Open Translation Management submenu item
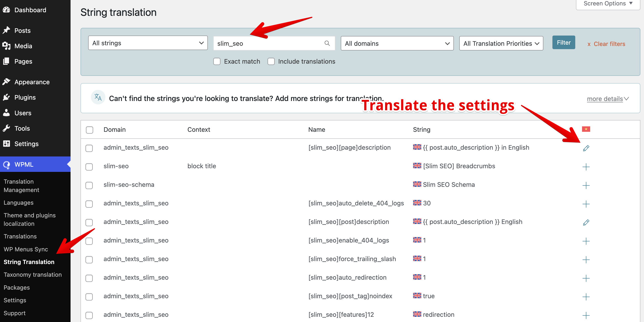Image resolution: width=644 pixels, height=322 pixels. coord(21,185)
